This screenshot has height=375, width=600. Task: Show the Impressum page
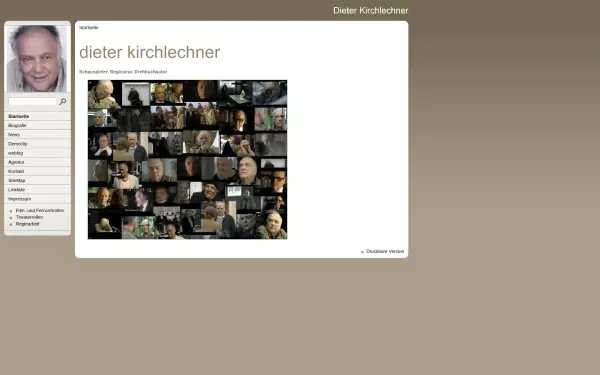tap(38, 199)
